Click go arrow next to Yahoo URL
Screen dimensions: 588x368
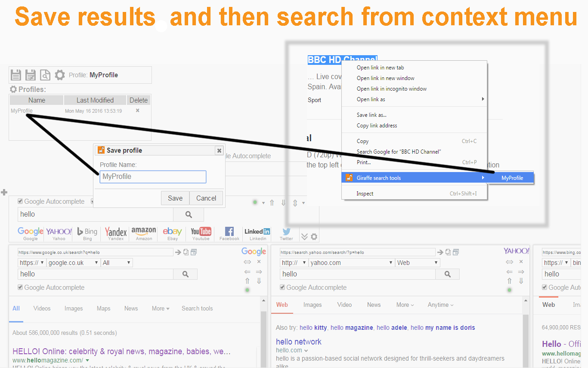pos(440,252)
